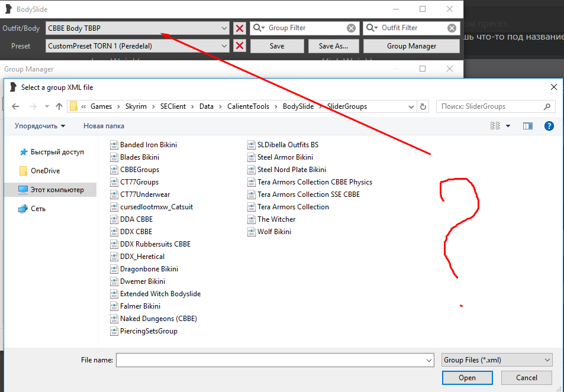Clear the Outfit Filter search field
The height and width of the screenshot is (392, 564).
coord(452,28)
